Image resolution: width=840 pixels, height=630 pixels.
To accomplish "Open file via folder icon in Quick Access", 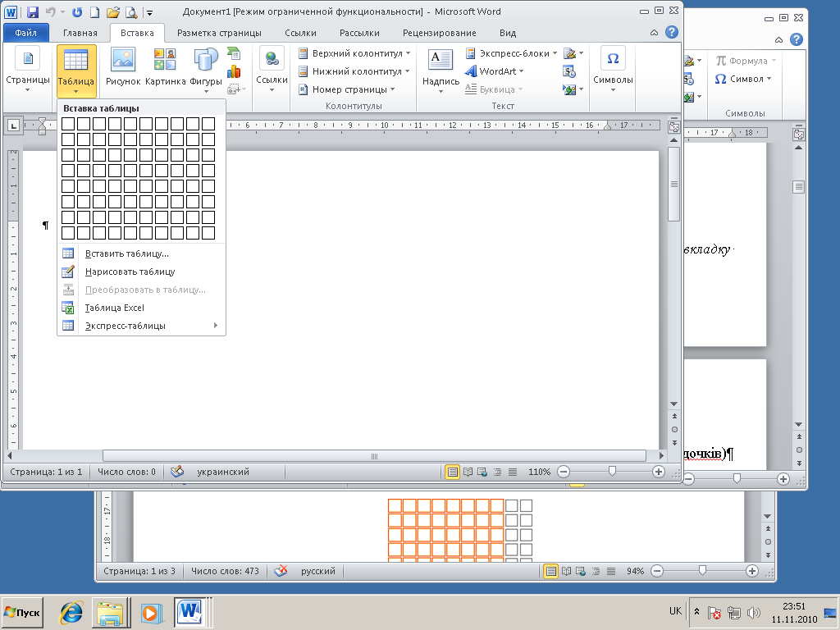I will 112,11.
